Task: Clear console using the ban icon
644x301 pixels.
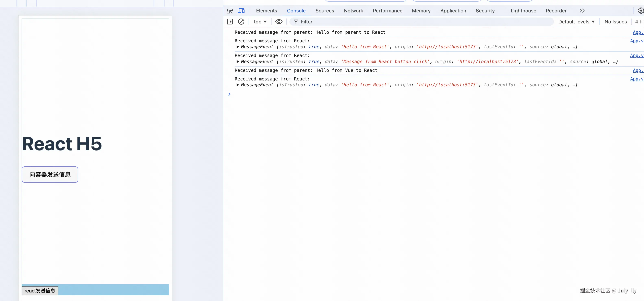Action: [x=241, y=22]
